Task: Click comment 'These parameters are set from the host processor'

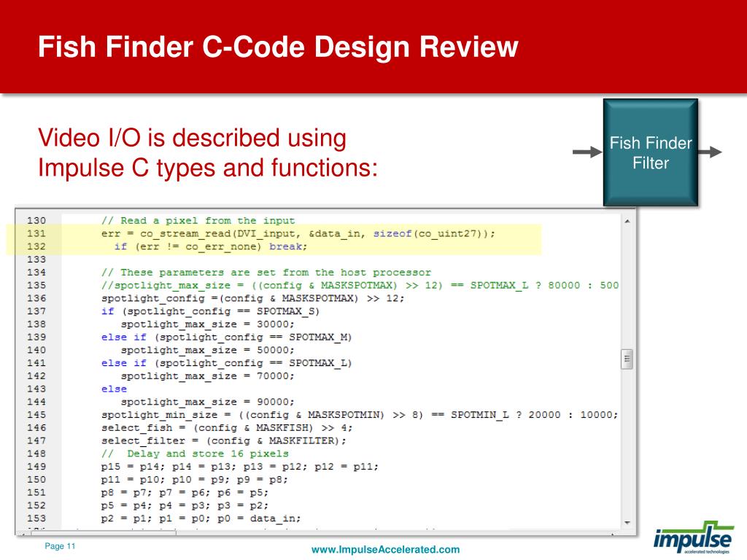Action: 266,273
